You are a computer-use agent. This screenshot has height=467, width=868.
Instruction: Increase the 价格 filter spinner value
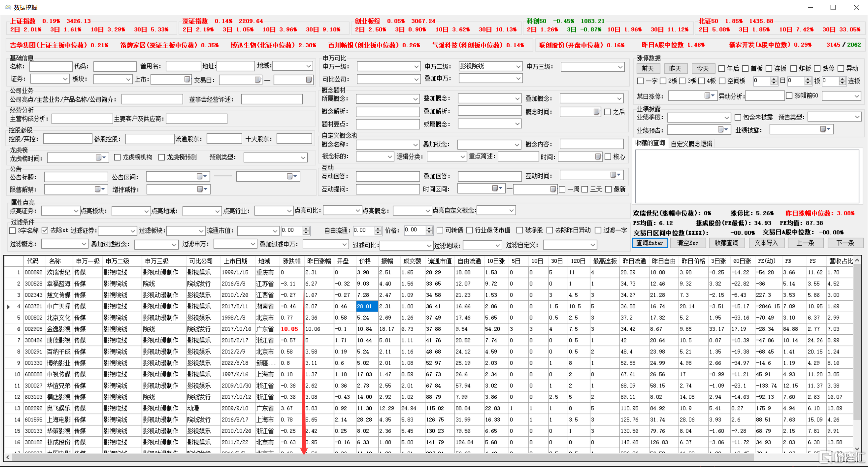click(x=429, y=228)
